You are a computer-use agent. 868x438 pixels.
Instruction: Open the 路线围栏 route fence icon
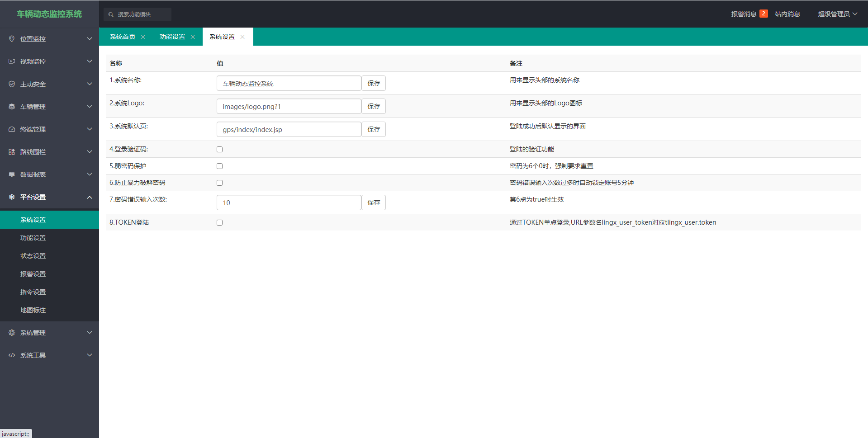click(x=11, y=151)
